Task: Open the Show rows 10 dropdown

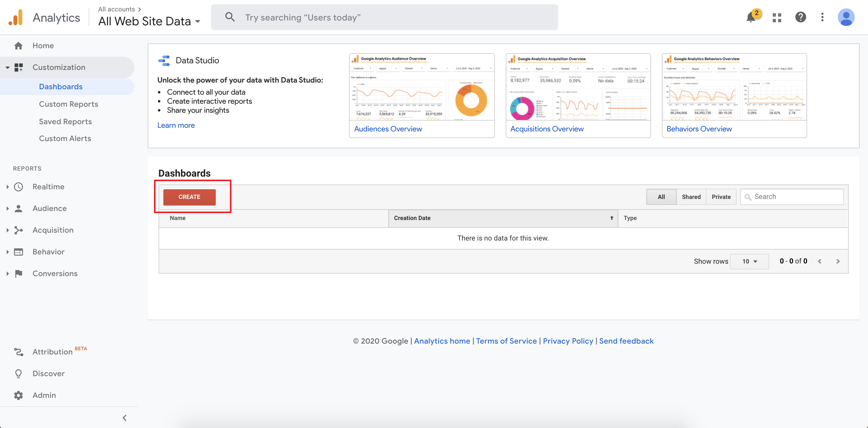Action: 749,261
